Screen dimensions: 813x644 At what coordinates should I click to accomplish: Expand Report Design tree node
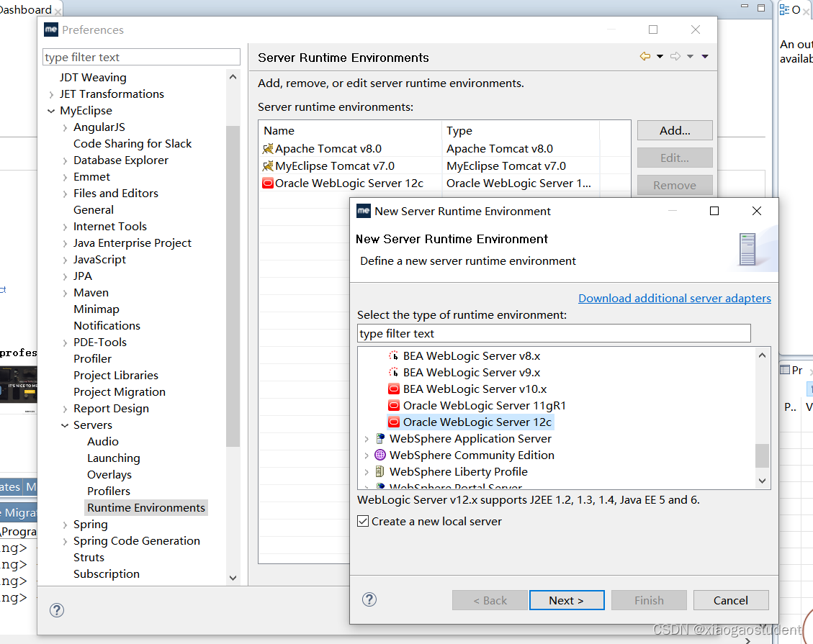(65, 409)
